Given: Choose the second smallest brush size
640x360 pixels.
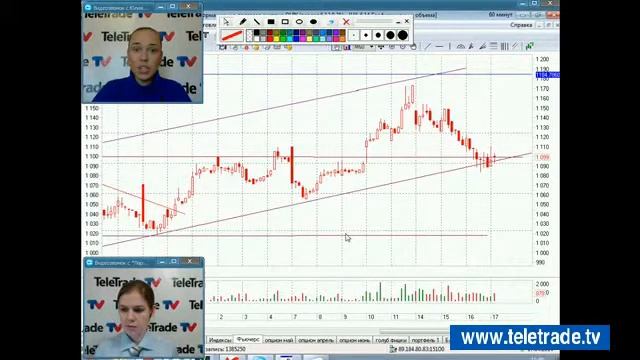Looking at the screenshot, I should click(366, 35).
